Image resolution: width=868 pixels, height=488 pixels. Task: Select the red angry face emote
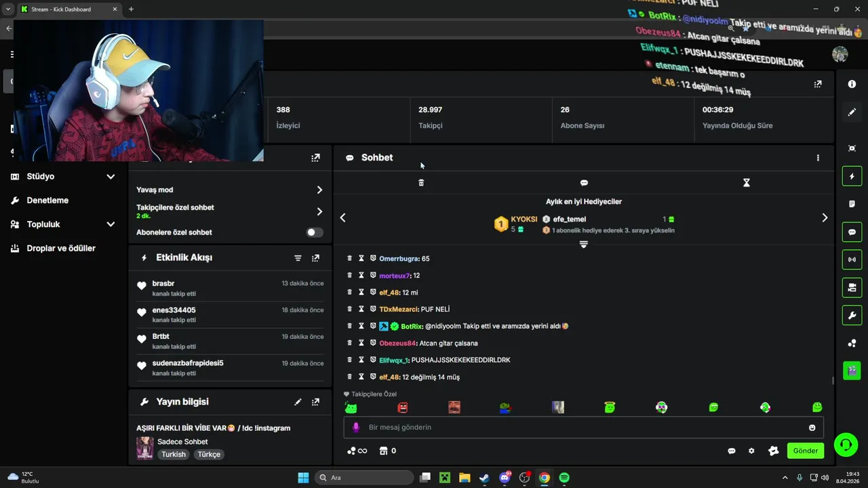(x=403, y=407)
